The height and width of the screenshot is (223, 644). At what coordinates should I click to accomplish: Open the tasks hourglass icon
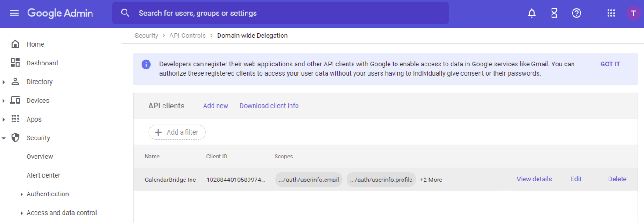[x=554, y=13]
